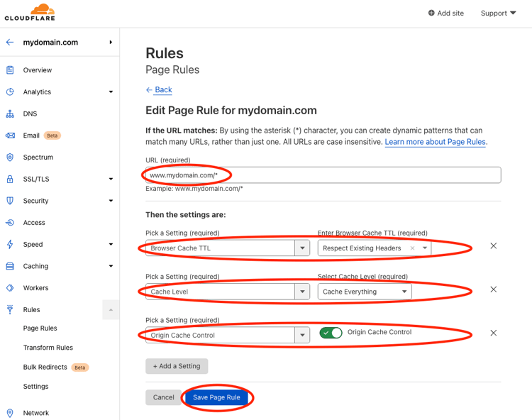Screen dimensions: 532x420
Task: Expand the Caching sidebar section
Action: pyautogui.click(x=60, y=266)
